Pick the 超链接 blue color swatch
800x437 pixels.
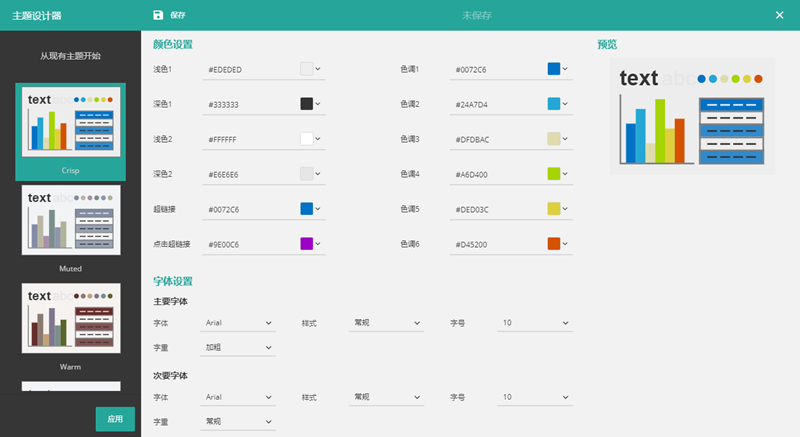[x=307, y=209]
